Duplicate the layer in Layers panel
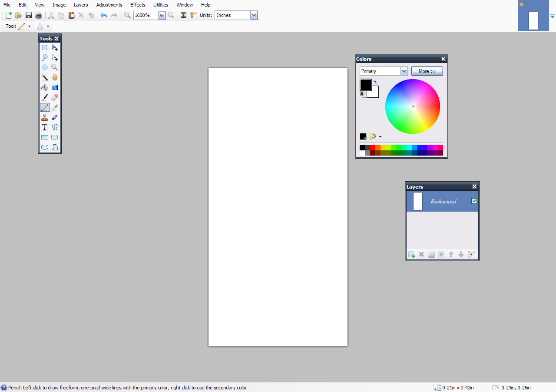This screenshot has height=392, width=556. 431,254
